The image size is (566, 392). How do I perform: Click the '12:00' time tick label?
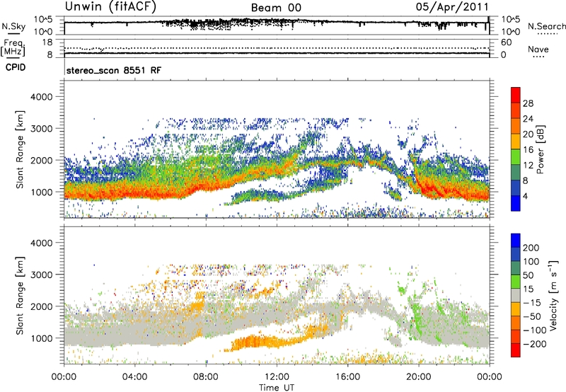coord(277,377)
